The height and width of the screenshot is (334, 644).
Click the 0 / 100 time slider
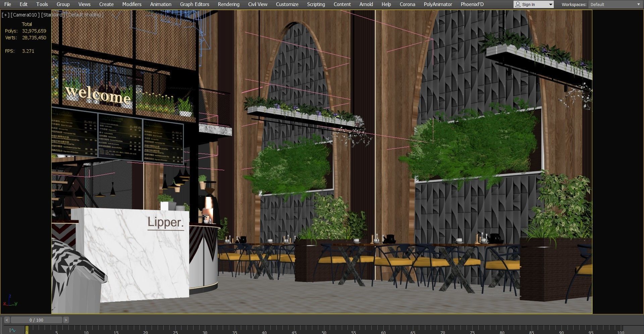(36, 320)
